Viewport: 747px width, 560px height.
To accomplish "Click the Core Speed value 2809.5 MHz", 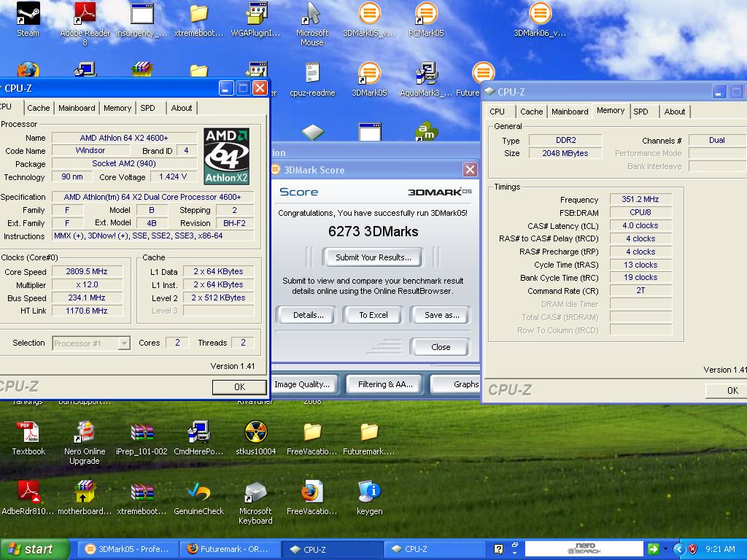I will 87,271.
